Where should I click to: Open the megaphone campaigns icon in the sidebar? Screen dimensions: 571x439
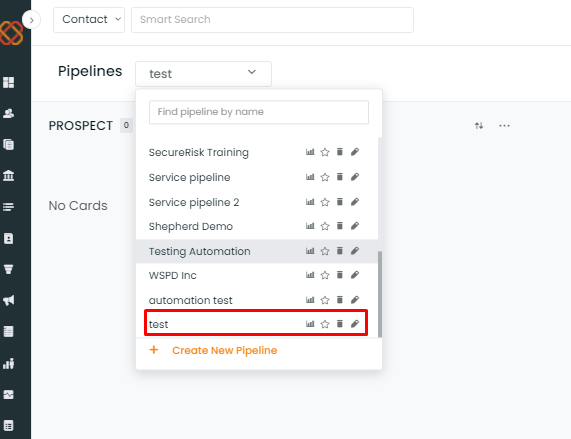coord(8,300)
